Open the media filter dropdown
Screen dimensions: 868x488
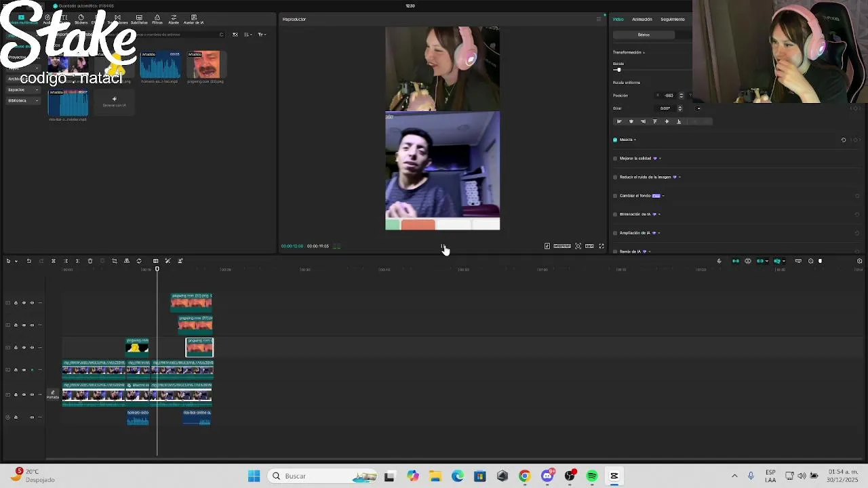(262, 35)
